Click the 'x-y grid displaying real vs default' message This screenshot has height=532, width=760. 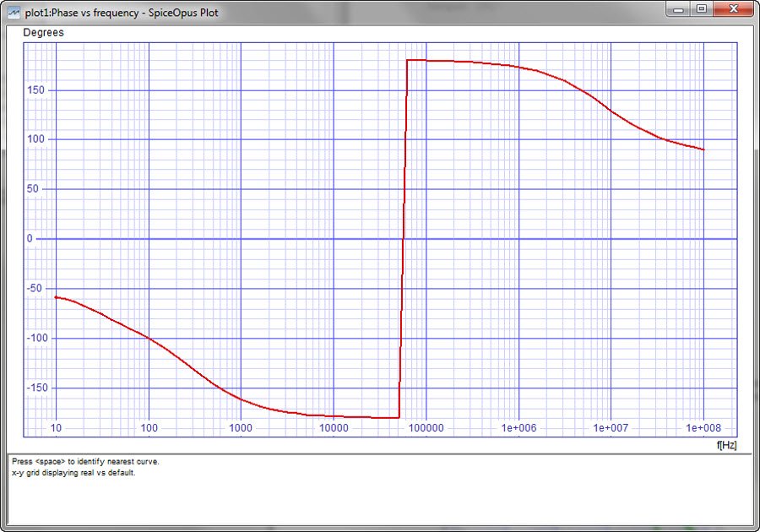73,472
